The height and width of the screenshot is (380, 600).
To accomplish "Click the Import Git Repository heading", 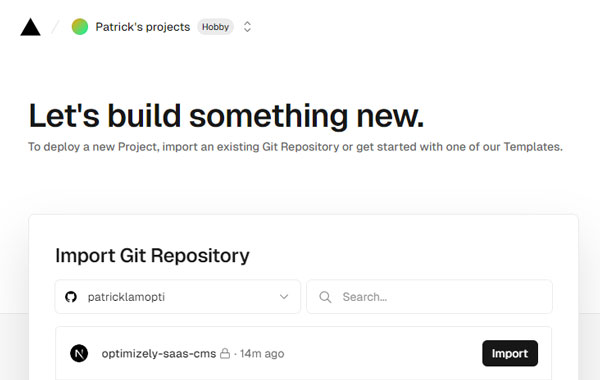I will point(152,256).
